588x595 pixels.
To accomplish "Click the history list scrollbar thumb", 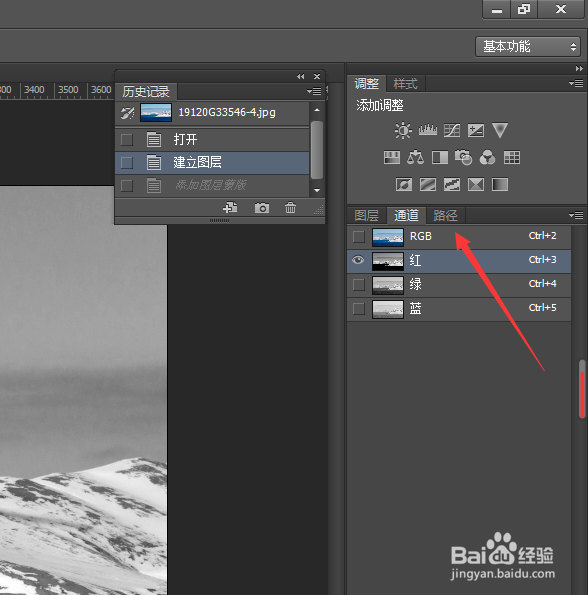I will (x=317, y=150).
